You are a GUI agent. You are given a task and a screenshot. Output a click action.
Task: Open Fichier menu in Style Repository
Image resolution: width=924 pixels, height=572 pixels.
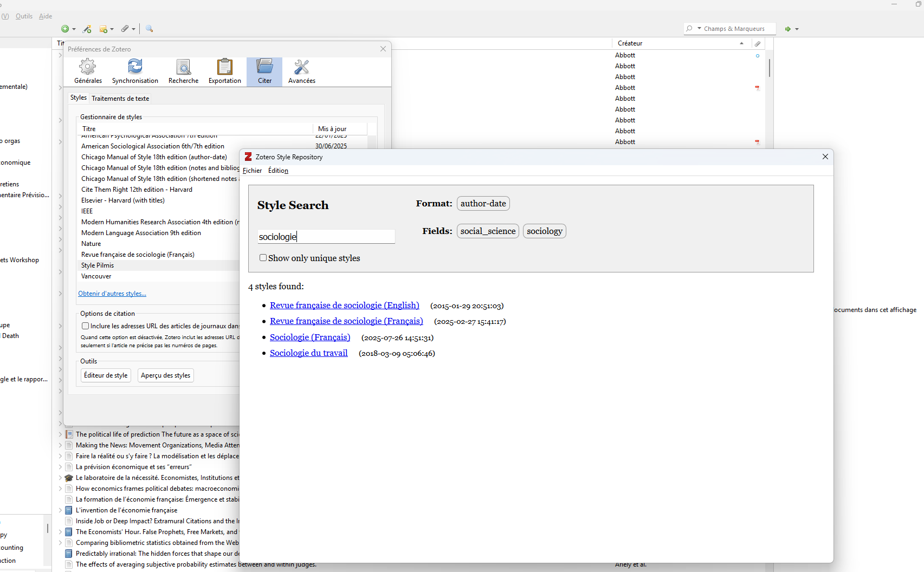pos(253,171)
